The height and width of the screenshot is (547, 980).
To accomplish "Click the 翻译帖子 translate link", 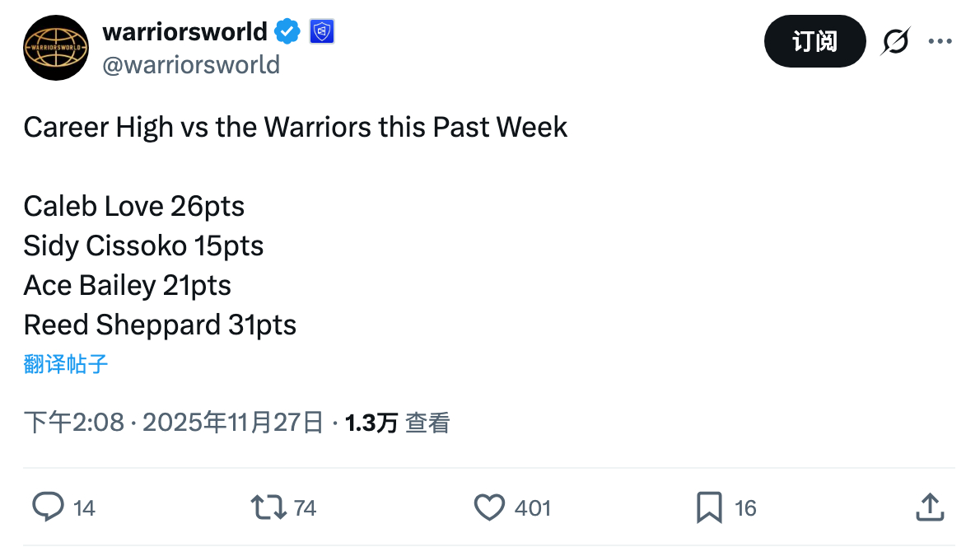I will 65,363.
